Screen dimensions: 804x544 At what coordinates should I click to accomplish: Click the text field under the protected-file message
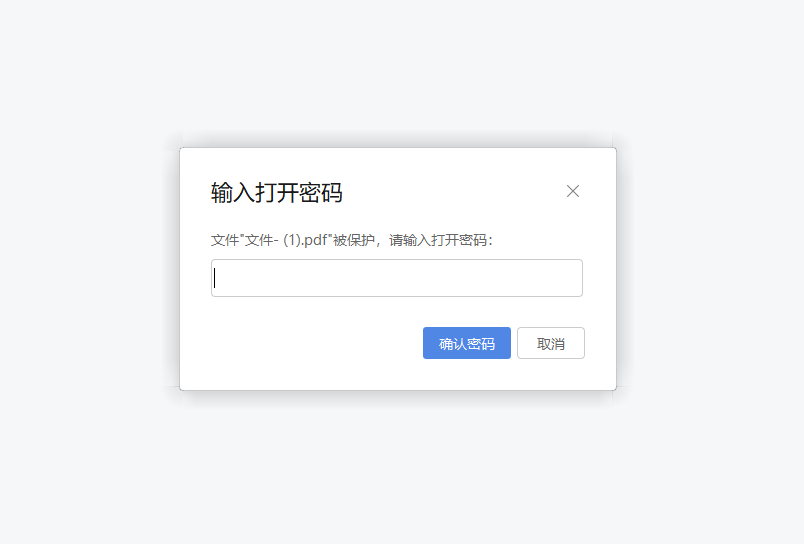(397, 278)
